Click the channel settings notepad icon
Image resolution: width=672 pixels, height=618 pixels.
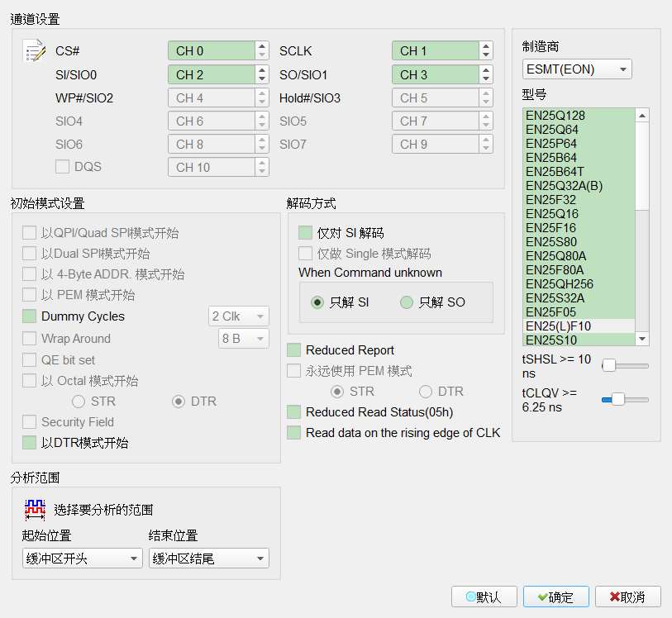[34, 50]
